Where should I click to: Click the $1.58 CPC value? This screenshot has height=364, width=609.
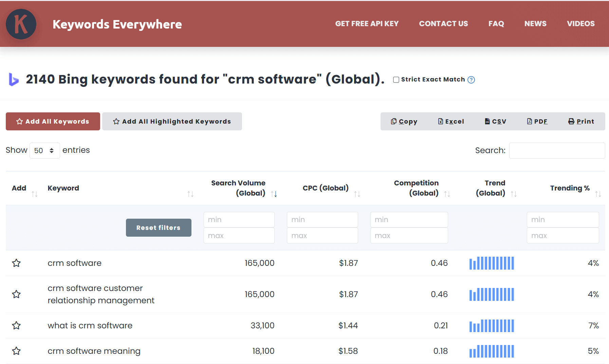click(348, 351)
